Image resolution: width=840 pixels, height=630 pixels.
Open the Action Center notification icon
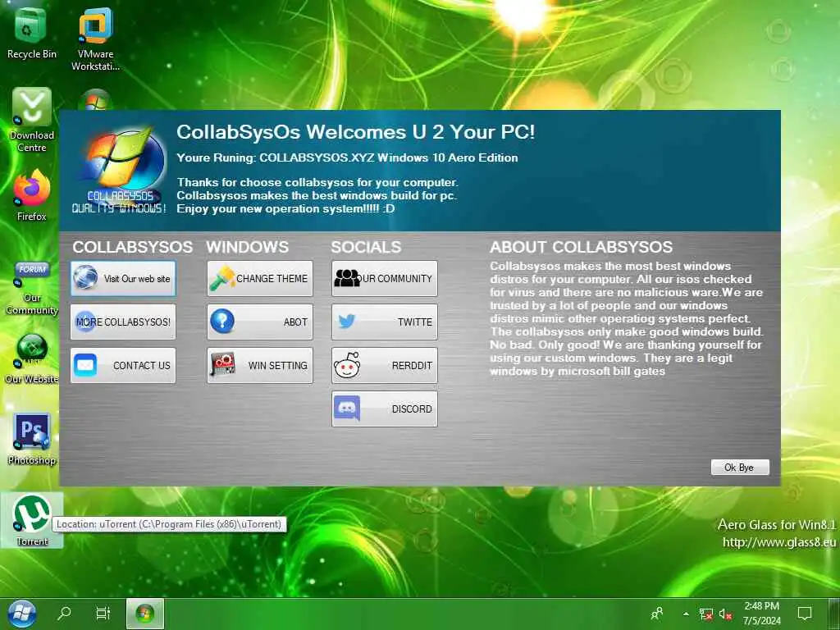click(x=805, y=614)
